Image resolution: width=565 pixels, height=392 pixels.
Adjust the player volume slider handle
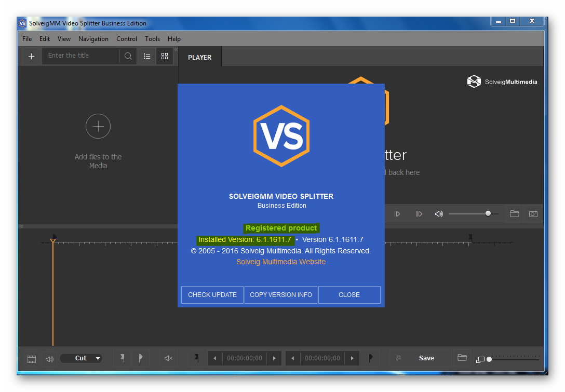(488, 214)
